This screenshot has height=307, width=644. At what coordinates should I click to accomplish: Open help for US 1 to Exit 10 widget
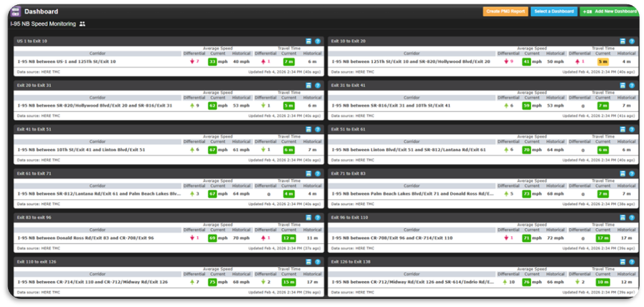click(x=318, y=41)
